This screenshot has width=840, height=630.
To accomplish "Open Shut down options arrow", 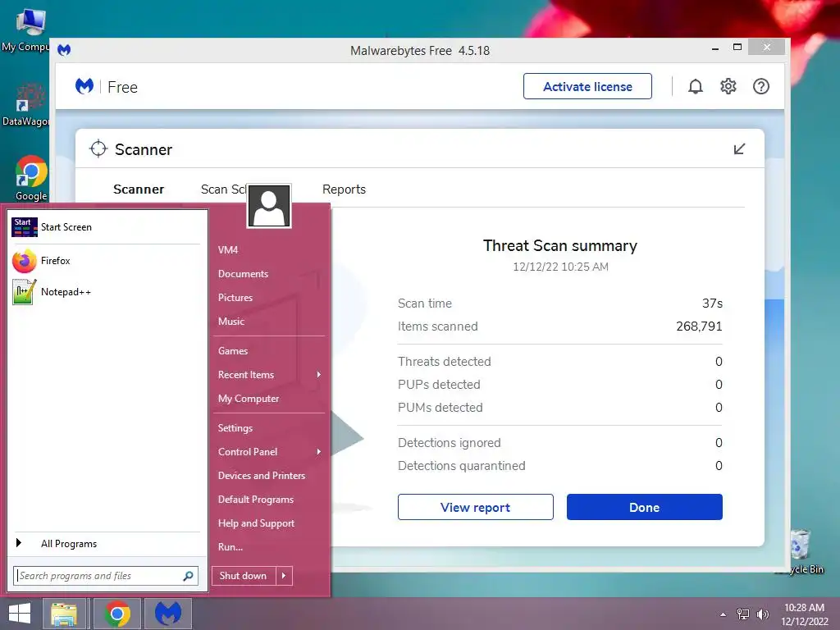I will coord(284,576).
